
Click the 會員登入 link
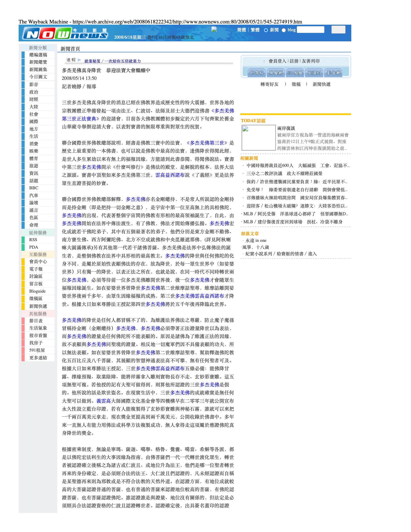point(277,61)
